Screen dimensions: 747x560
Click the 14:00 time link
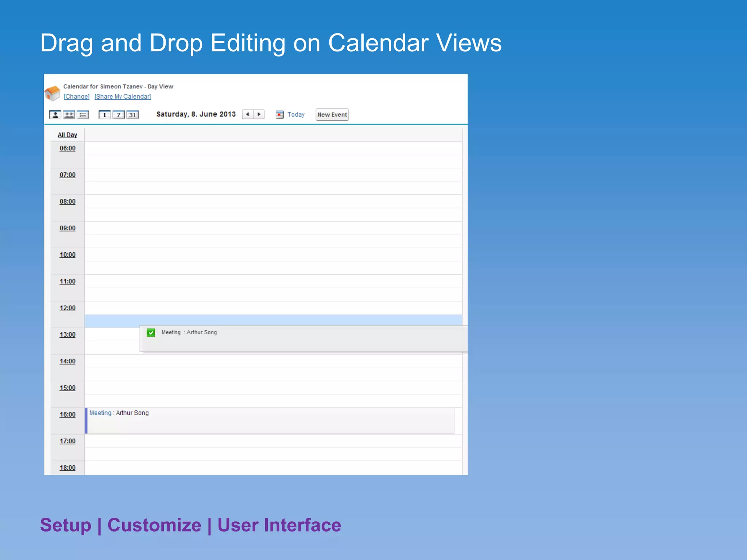pyautogui.click(x=67, y=361)
